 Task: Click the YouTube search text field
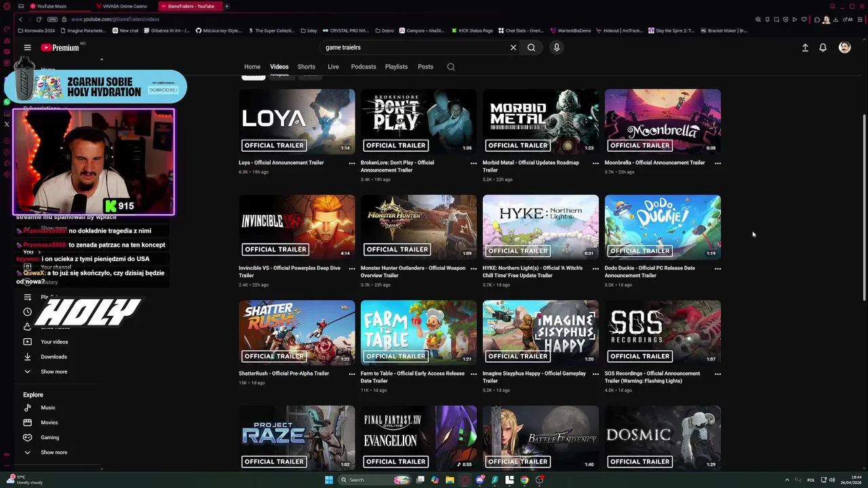click(x=414, y=47)
